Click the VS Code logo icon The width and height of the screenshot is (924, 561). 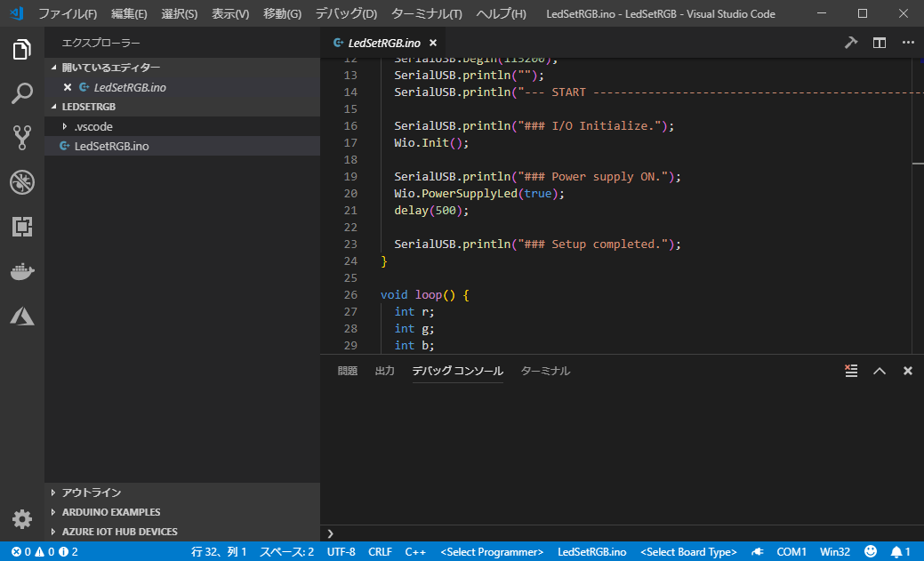17,13
